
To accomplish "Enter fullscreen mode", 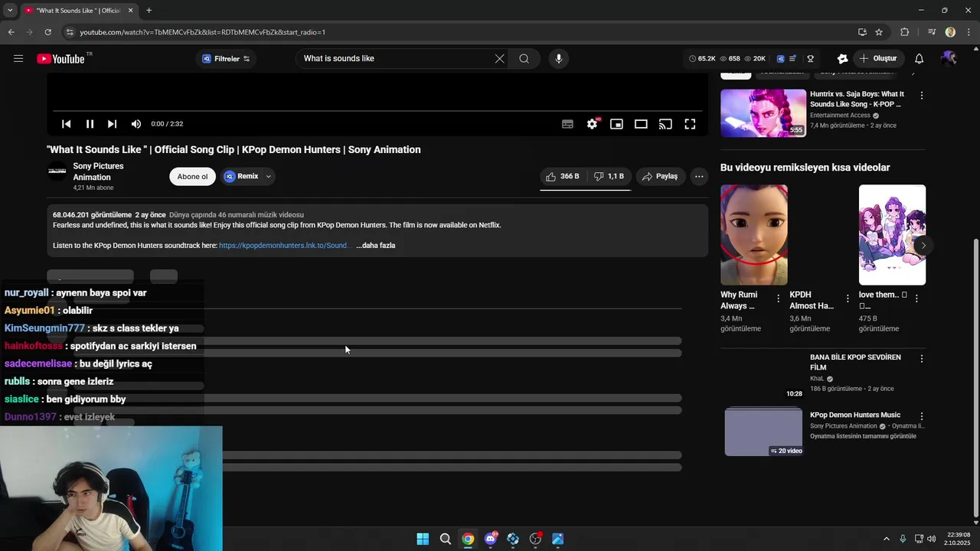I will click(690, 124).
